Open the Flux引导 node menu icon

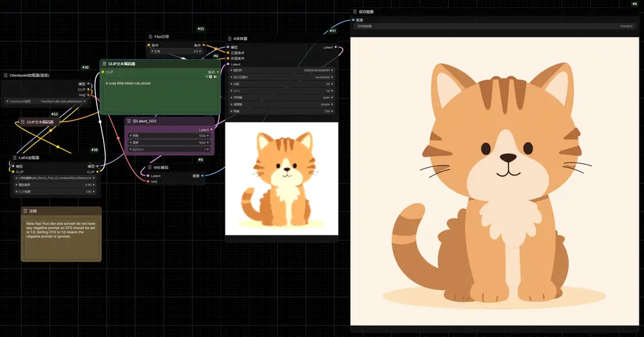coord(150,37)
